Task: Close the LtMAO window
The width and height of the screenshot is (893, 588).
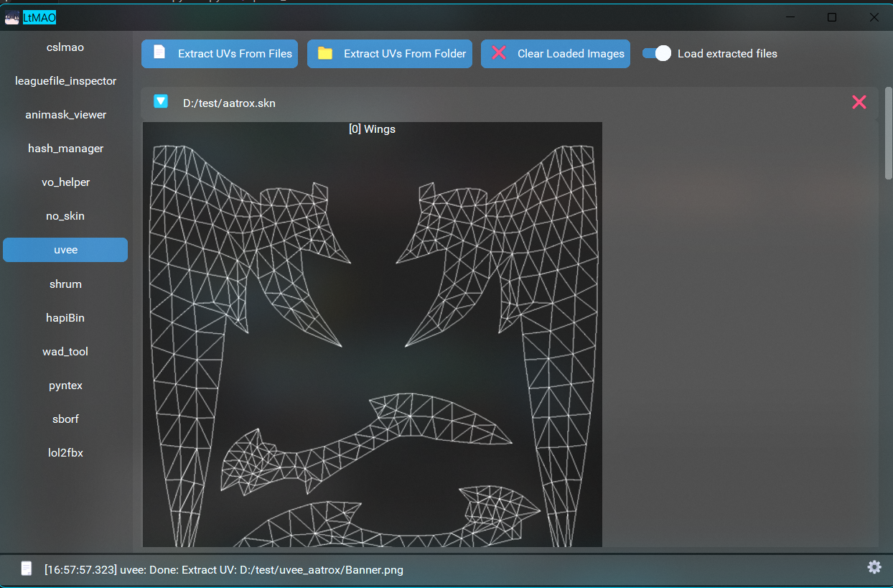Action: coord(874,17)
